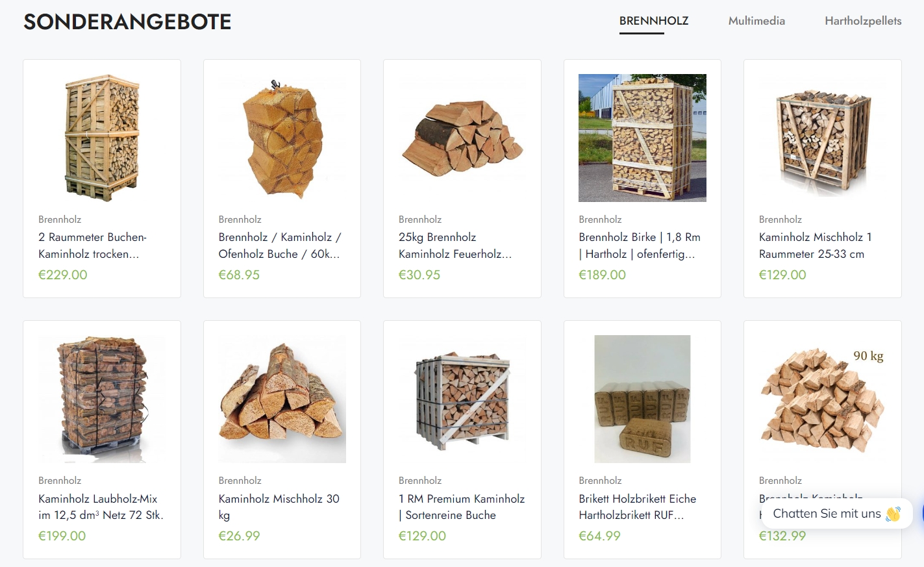
Task: Click the netted Buche firewood sack image
Action: [282, 138]
